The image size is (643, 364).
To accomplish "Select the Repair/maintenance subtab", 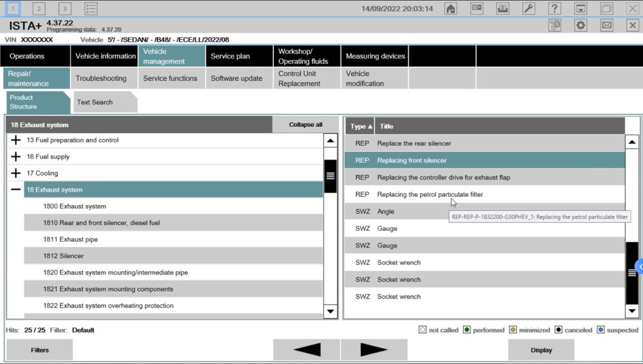I will [x=37, y=78].
